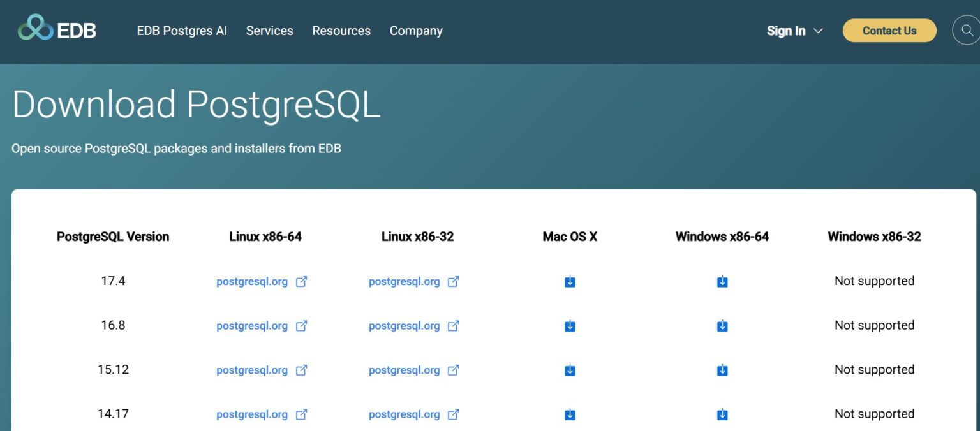Open the EDB Postgres AI menu
This screenshot has width=980, height=431.
182,31
